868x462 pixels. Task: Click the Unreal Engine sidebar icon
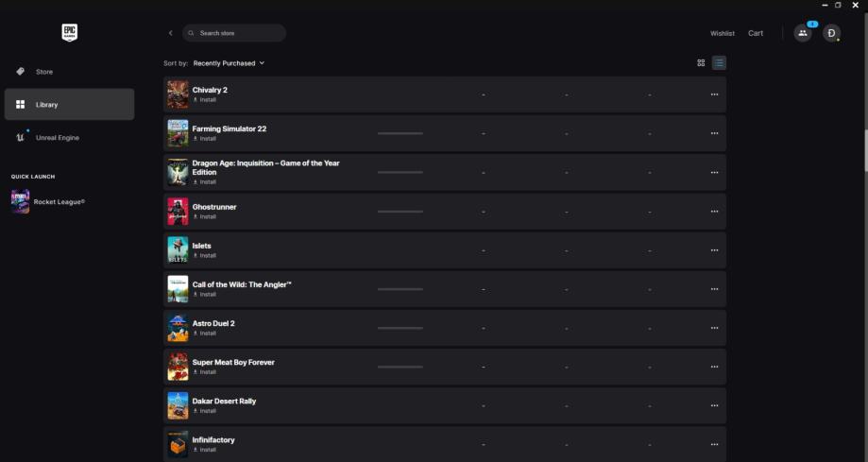(21, 138)
